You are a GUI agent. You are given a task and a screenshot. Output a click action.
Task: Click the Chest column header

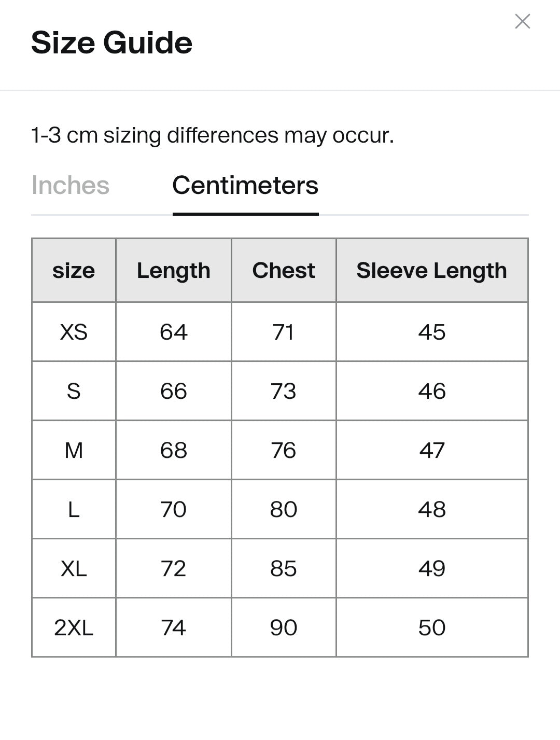pos(284,270)
